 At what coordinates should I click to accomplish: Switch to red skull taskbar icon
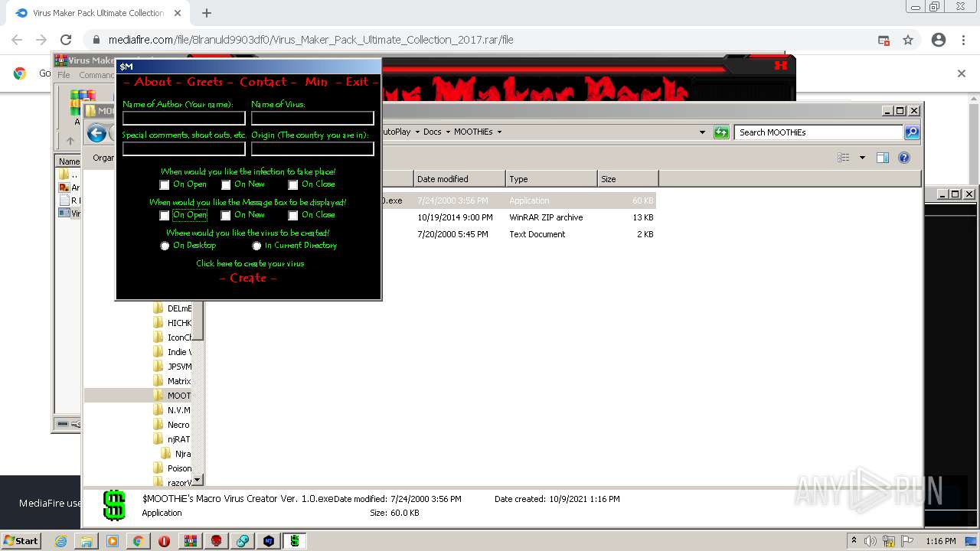tap(217, 540)
